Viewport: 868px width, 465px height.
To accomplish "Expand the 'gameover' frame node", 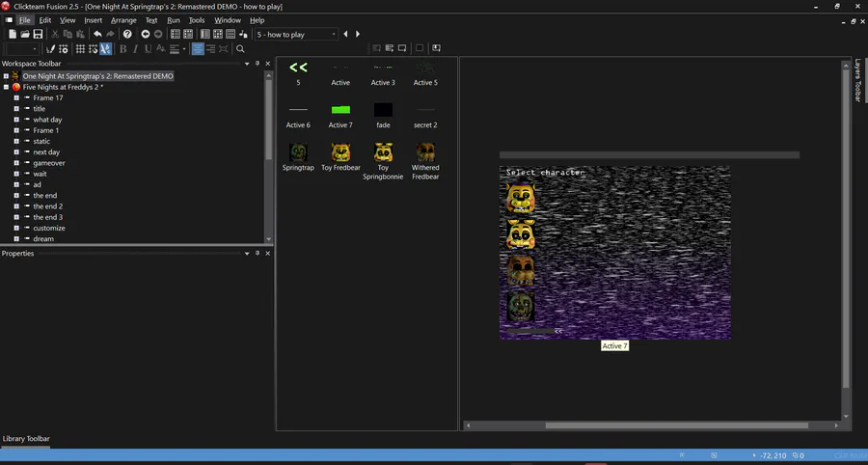I will pyautogui.click(x=16, y=163).
